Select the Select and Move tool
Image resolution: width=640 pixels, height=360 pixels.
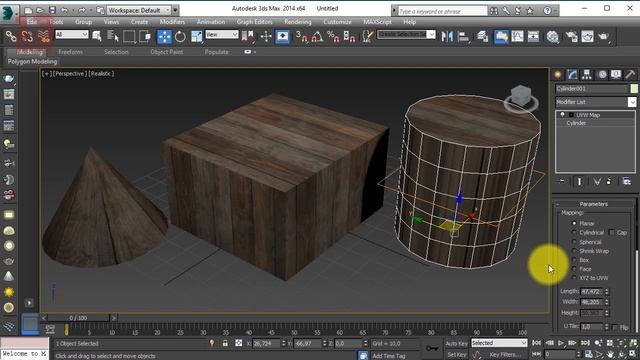(164, 37)
